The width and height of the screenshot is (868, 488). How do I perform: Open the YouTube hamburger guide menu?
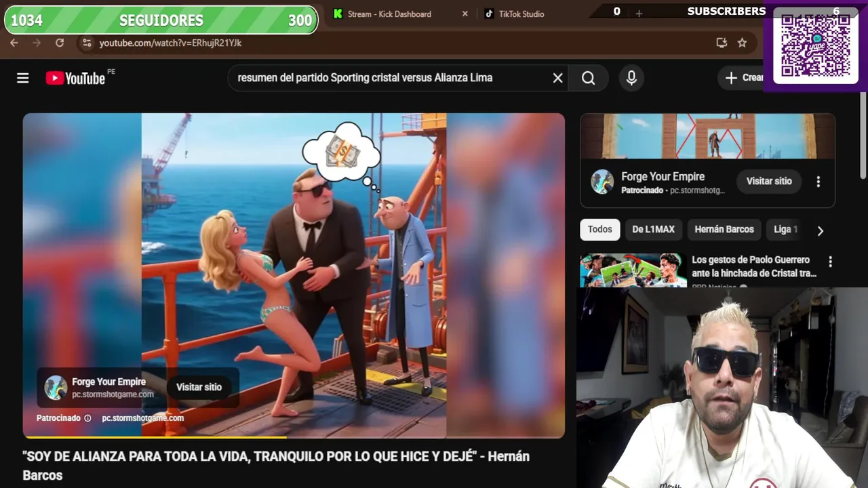[22, 78]
